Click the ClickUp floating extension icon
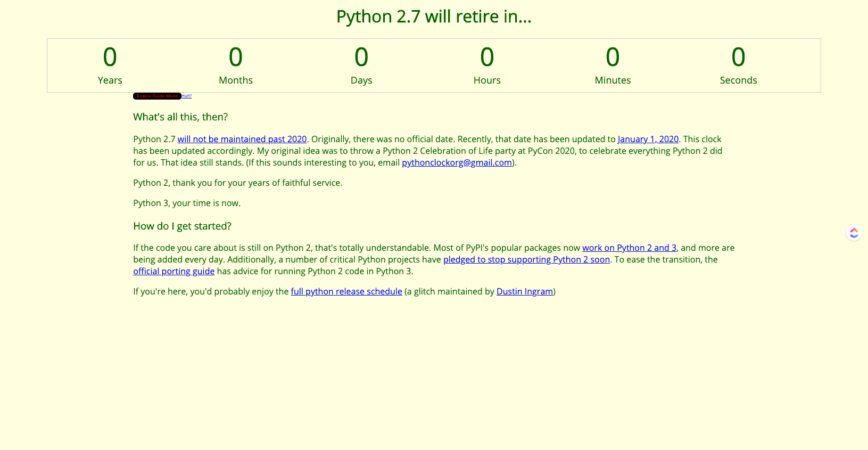The width and height of the screenshot is (868, 450). [854, 233]
